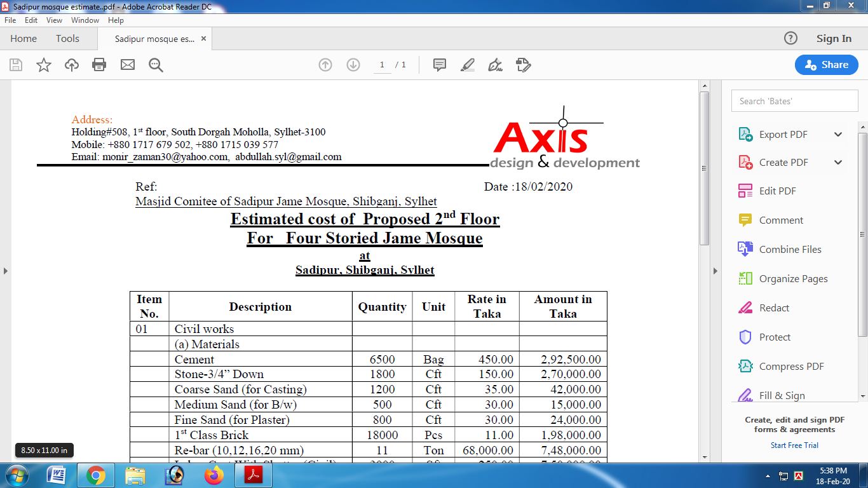Expand the Create PDF options chevron
868x488 pixels.
[838, 163]
